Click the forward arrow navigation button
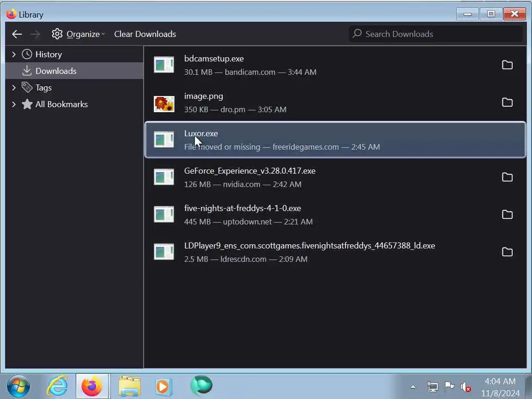This screenshot has width=532, height=399. coord(35,34)
